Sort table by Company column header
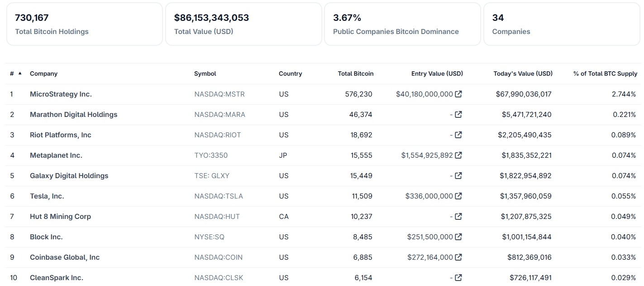The image size is (644, 286). 43,73
